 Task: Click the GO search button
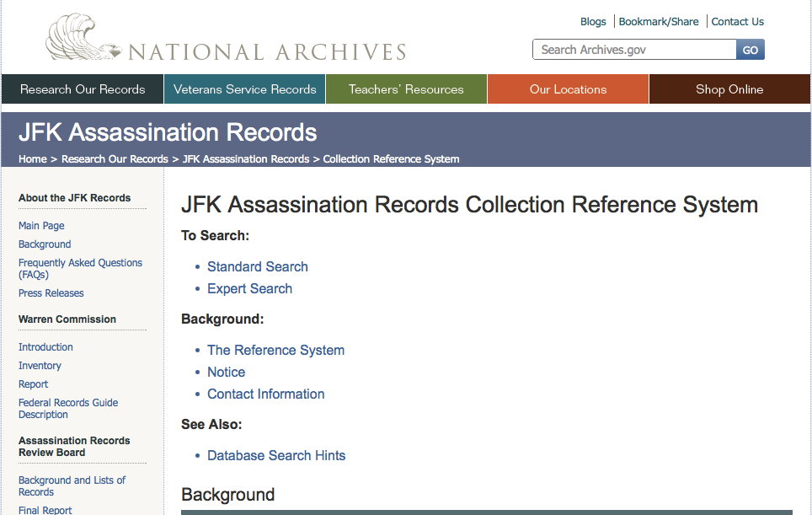coord(751,50)
